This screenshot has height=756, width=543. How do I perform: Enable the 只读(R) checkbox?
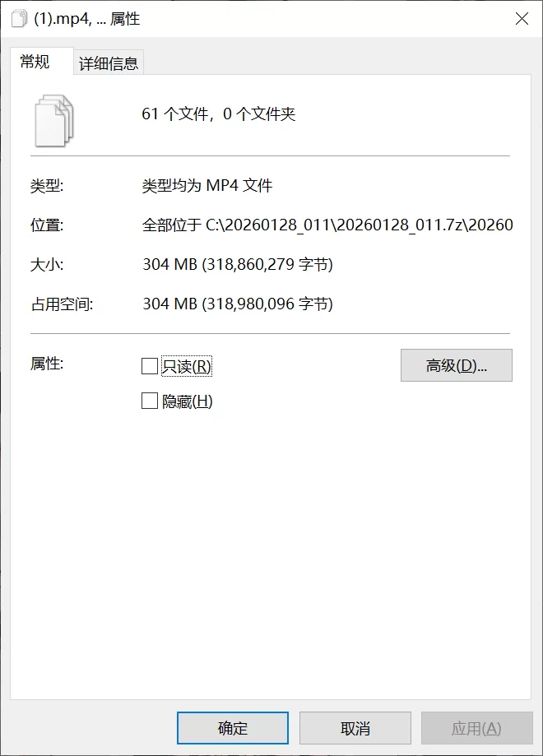pos(150,366)
